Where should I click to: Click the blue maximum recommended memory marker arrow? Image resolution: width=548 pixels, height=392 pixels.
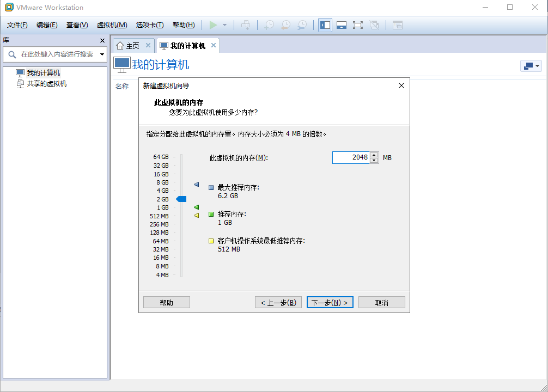pyautogui.click(x=197, y=184)
